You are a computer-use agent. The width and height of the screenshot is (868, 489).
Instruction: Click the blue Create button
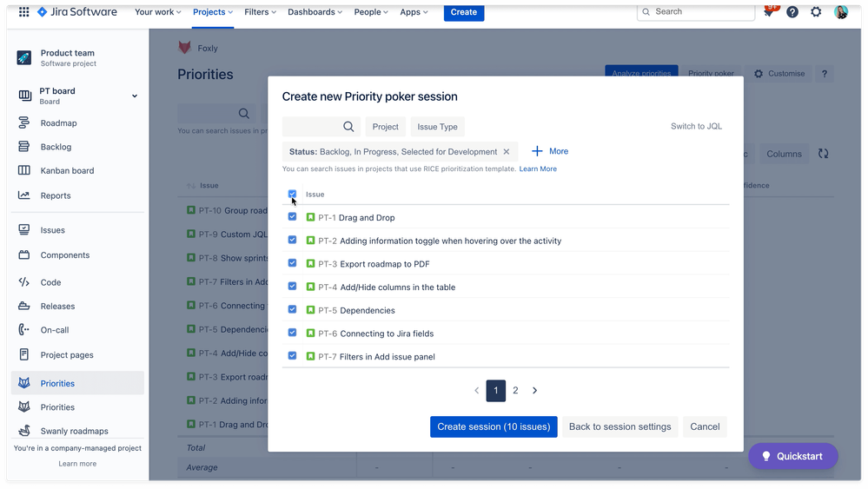point(464,11)
